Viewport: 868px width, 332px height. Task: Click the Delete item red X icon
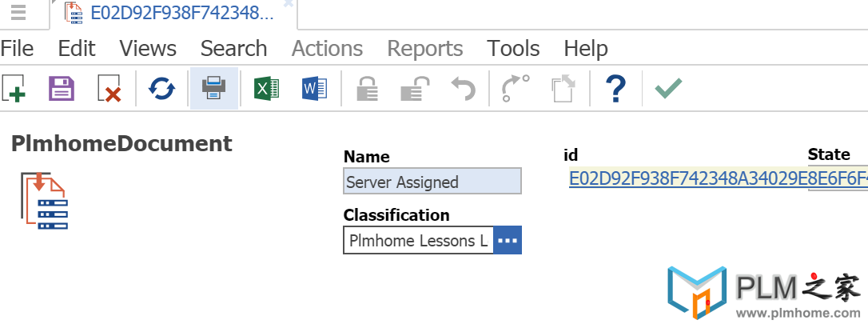coord(109,88)
